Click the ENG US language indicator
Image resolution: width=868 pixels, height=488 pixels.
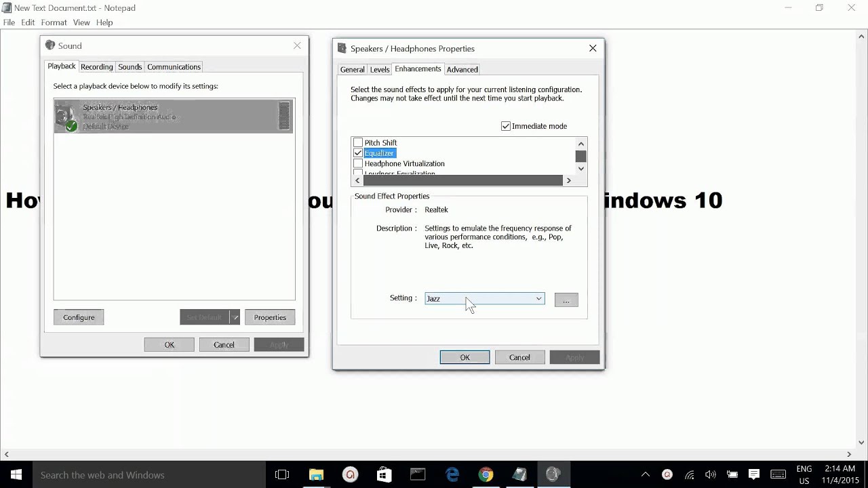(804, 474)
